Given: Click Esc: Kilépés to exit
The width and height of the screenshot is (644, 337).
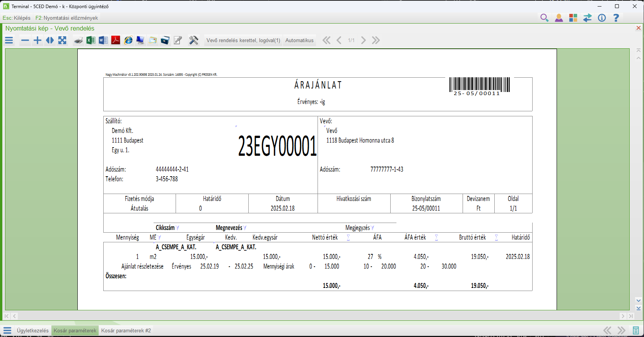Looking at the screenshot, I should pos(17,18).
